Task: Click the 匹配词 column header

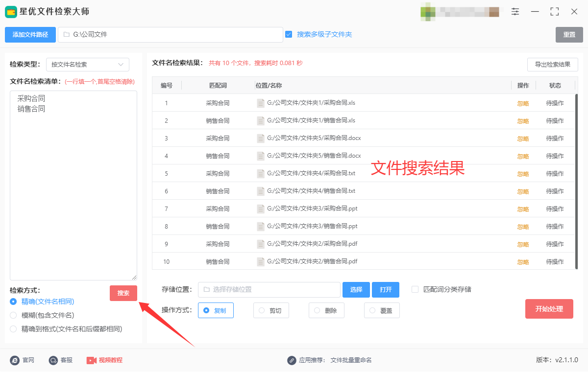Action: pyautogui.click(x=218, y=85)
